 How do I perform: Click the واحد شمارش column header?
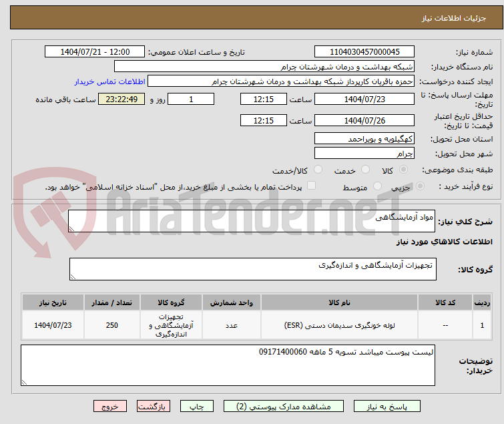(x=232, y=302)
